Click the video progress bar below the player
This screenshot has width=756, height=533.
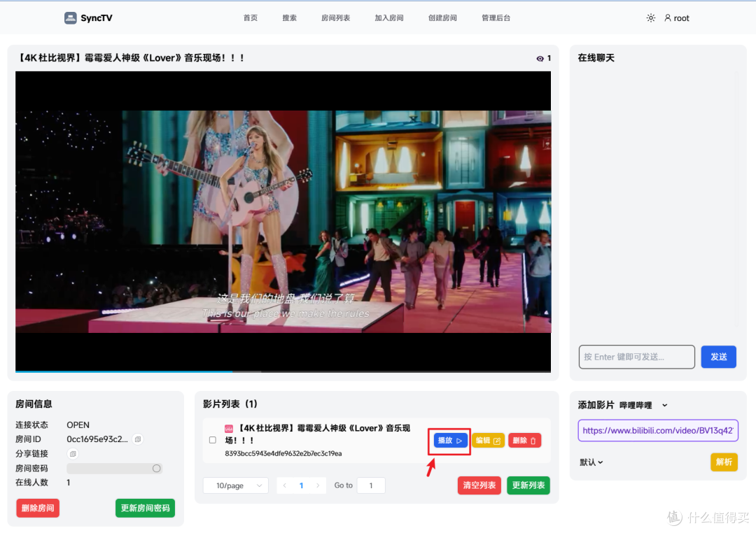coord(280,370)
